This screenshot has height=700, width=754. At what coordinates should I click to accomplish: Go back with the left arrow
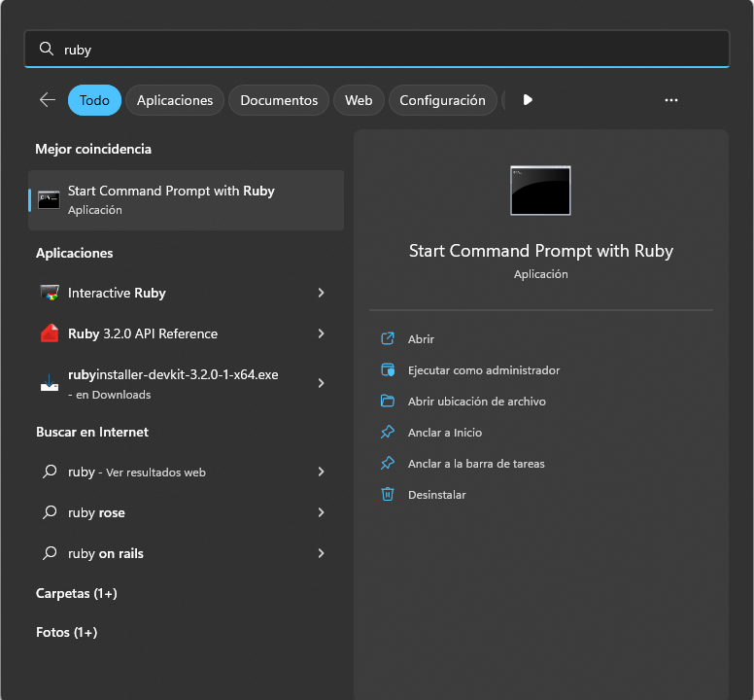coord(47,100)
